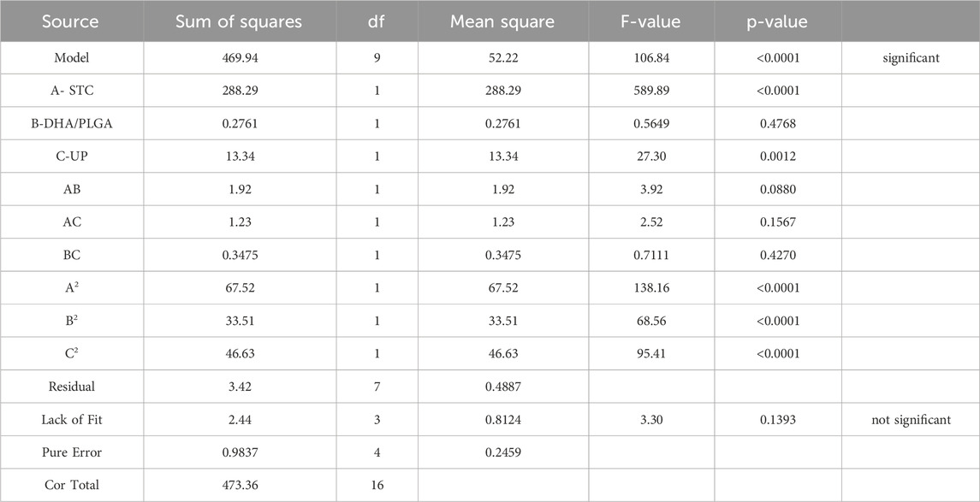Image resolution: width=980 pixels, height=502 pixels.
Task: Select the 'Residual' row label
Action: pos(71,387)
